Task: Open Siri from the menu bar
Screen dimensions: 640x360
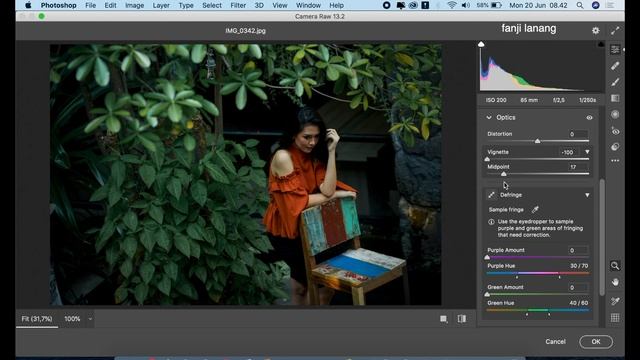Action: [596, 5]
